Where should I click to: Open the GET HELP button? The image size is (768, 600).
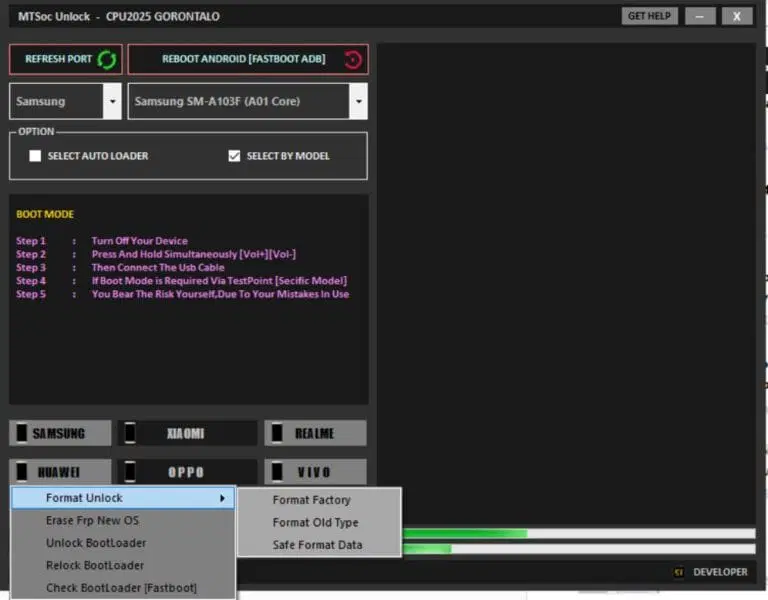coord(649,16)
